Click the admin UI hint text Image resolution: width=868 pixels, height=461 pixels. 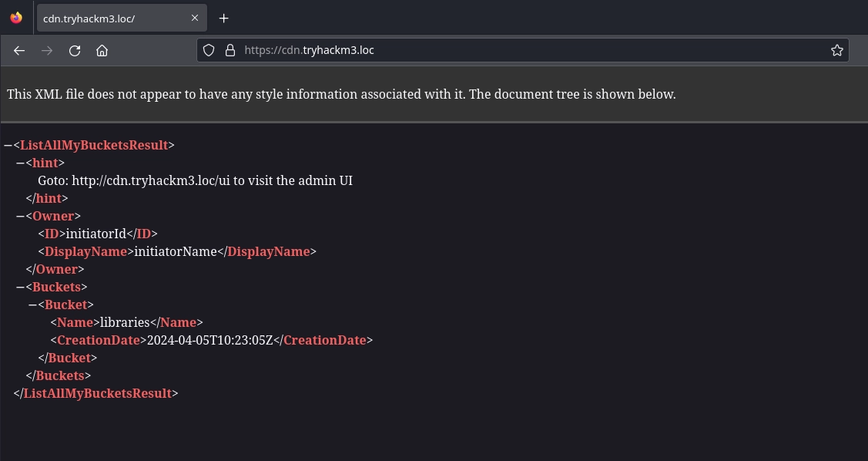pos(195,180)
